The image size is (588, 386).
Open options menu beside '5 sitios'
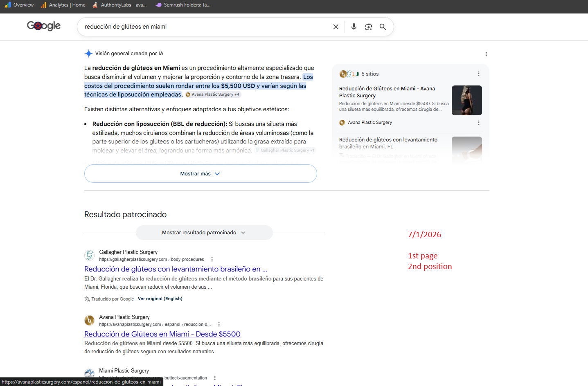pos(478,74)
